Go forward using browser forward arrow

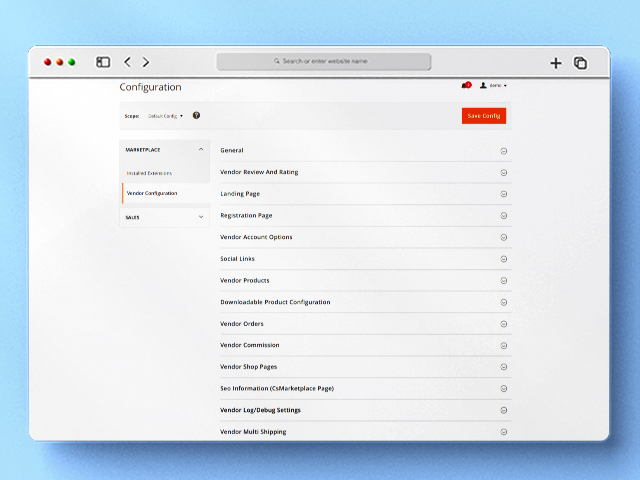[146, 62]
